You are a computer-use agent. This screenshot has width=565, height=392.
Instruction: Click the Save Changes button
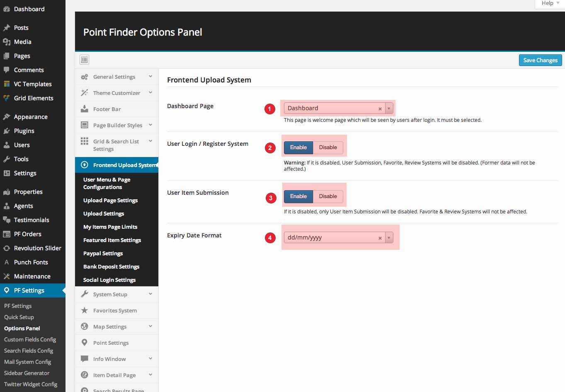(x=540, y=60)
